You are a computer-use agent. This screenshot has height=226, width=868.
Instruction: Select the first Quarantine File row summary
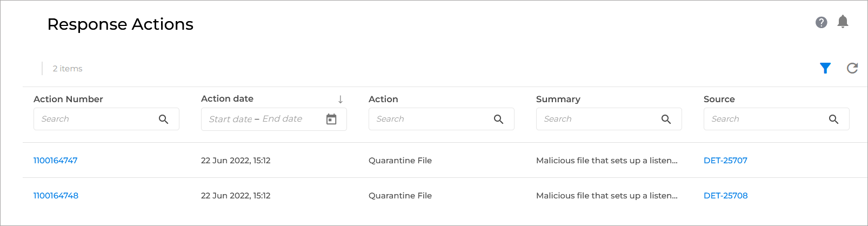click(x=606, y=161)
